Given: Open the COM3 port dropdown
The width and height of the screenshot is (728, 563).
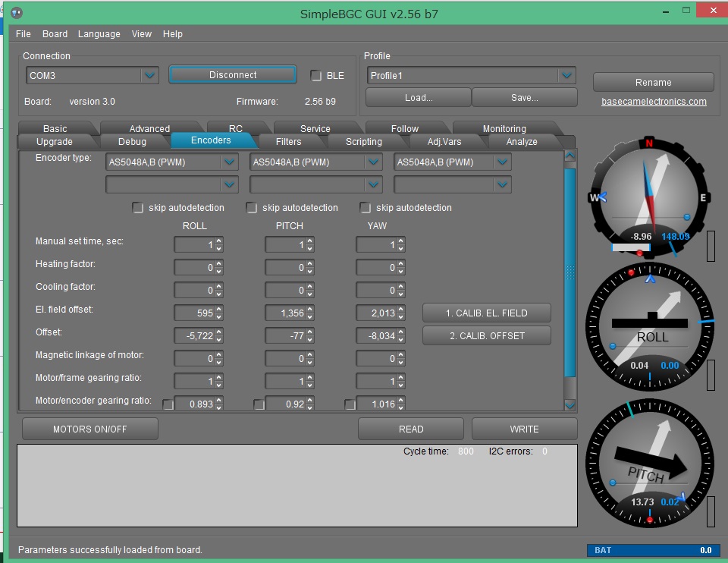Looking at the screenshot, I should point(149,76).
